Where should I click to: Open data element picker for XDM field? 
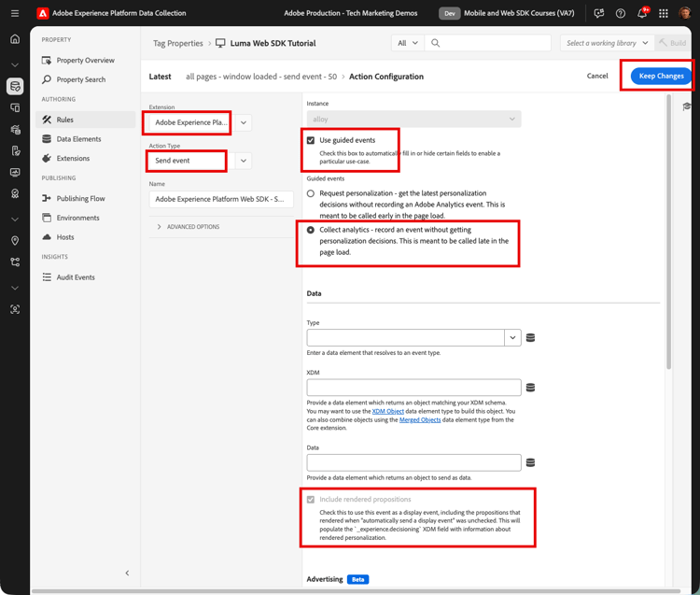tap(530, 388)
